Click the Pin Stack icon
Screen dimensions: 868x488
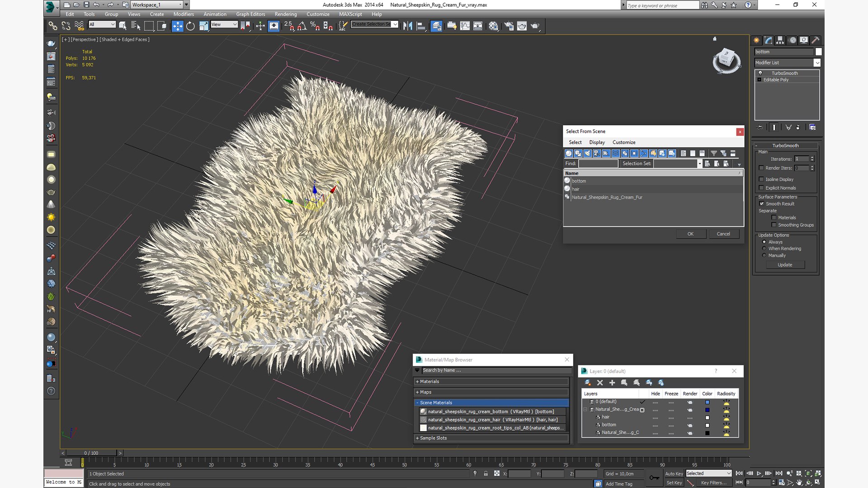759,127
